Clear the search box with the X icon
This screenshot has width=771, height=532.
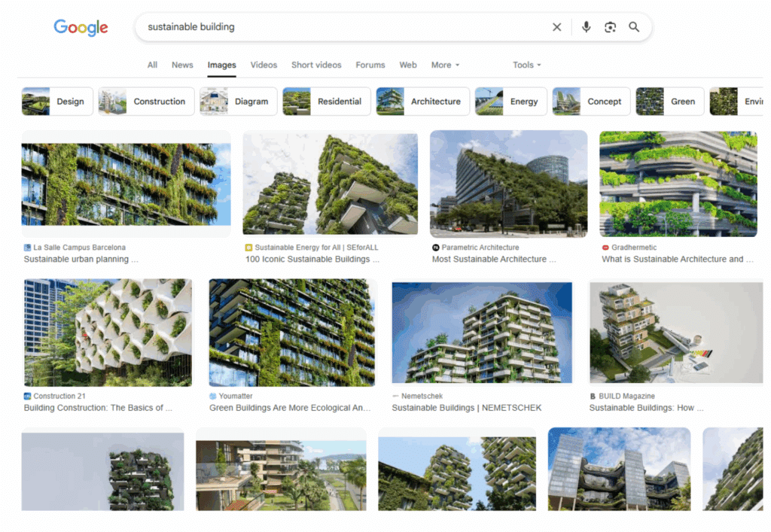coord(556,27)
